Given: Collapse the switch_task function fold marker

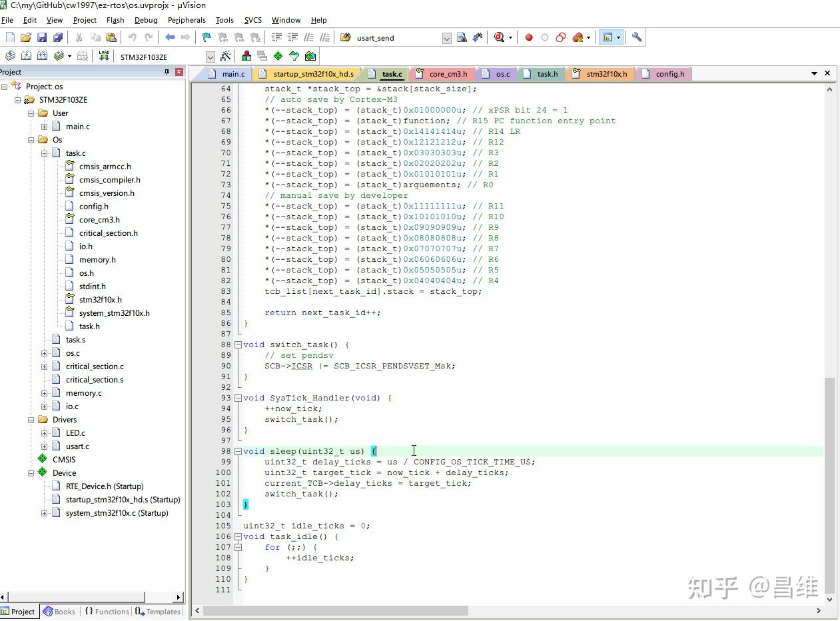Looking at the screenshot, I should (x=238, y=344).
